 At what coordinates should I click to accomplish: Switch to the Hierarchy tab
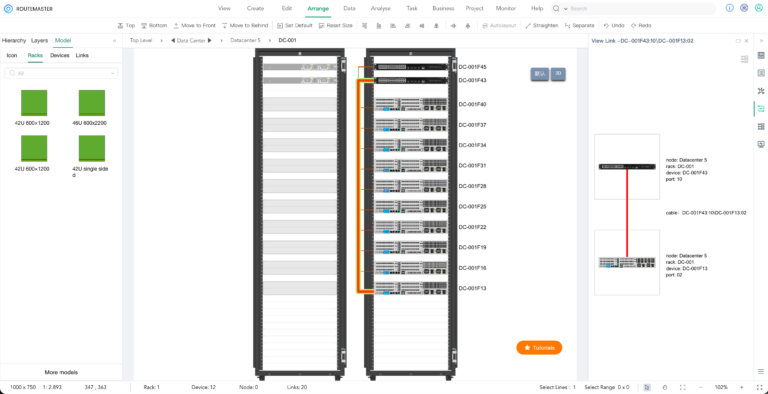14,41
